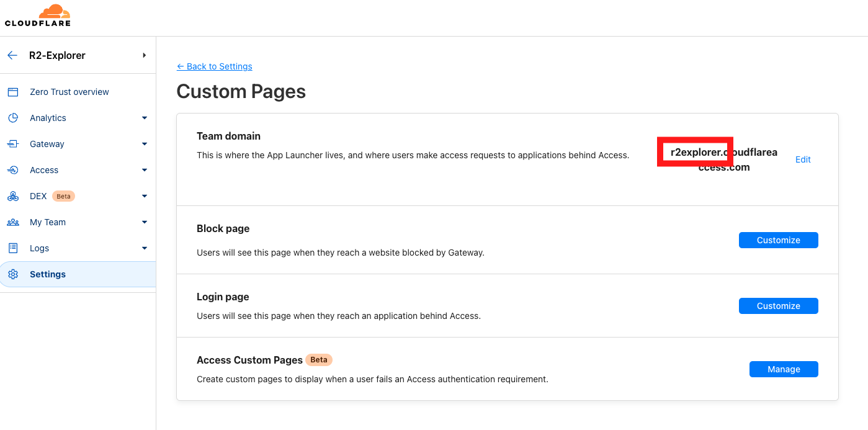The height and width of the screenshot is (430, 868).
Task: Expand the Logs dropdown arrow
Action: tap(144, 248)
